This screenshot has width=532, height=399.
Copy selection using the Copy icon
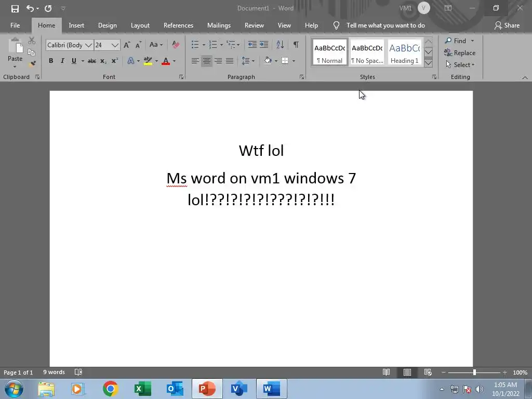point(31,52)
